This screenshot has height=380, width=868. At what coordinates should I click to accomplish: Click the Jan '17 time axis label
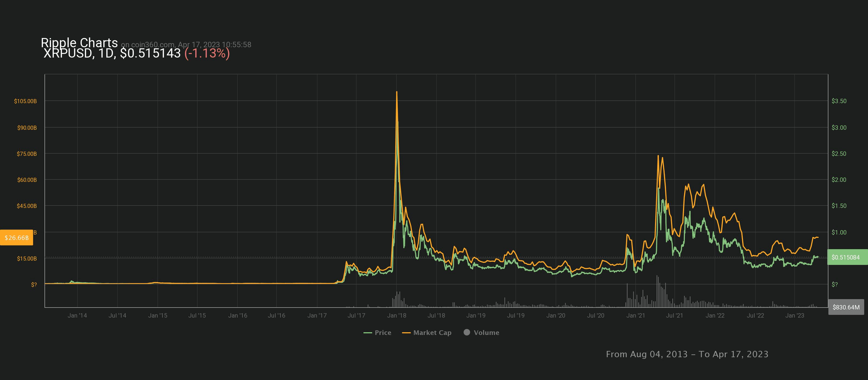coord(317,316)
